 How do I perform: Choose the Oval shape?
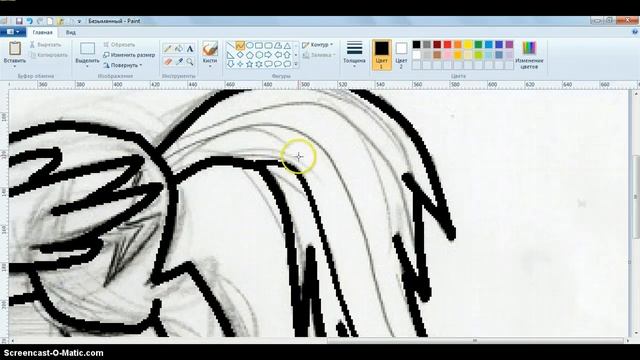coord(249,46)
